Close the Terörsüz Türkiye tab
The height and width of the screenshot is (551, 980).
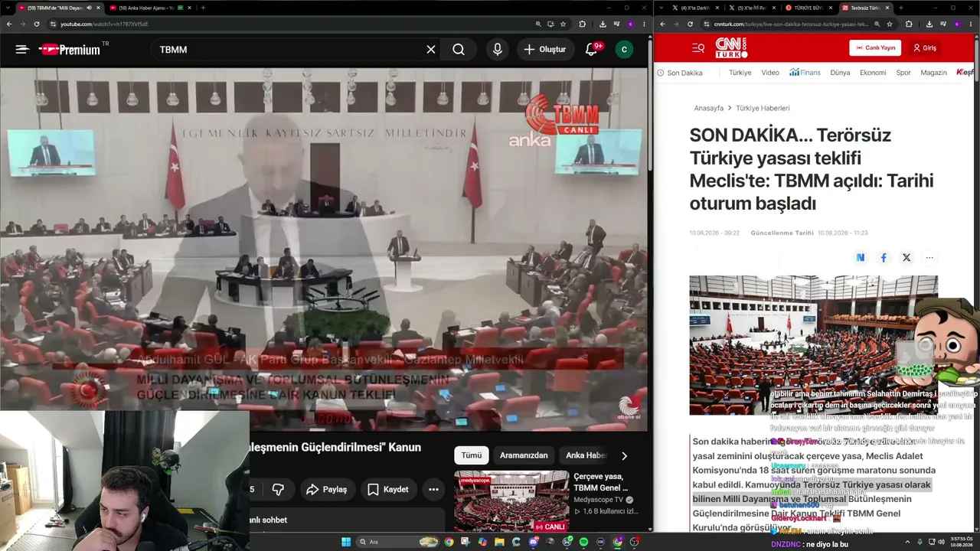coord(888,8)
